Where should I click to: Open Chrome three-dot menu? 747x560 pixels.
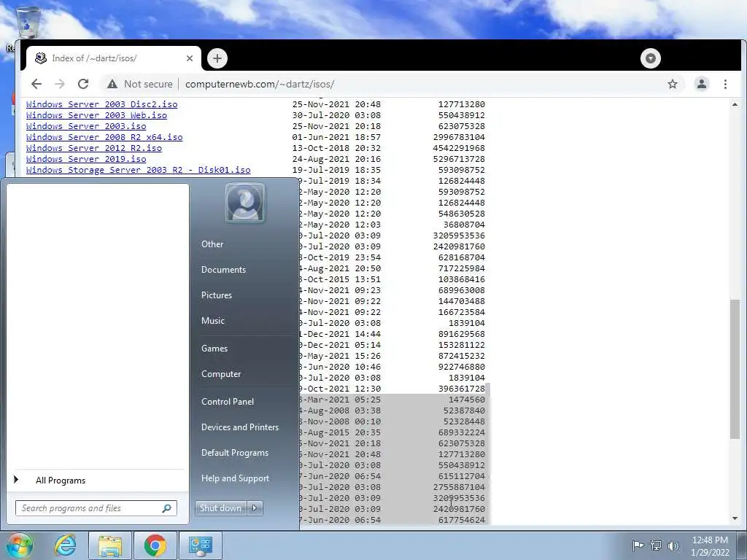coord(725,85)
